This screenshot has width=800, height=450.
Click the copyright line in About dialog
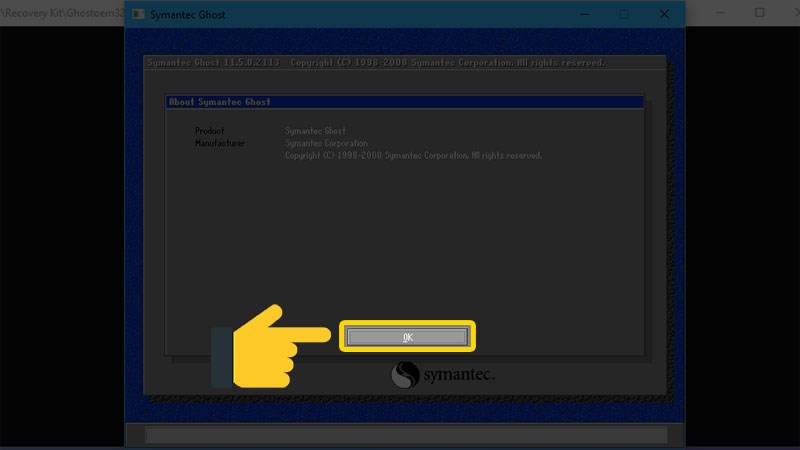point(413,156)
